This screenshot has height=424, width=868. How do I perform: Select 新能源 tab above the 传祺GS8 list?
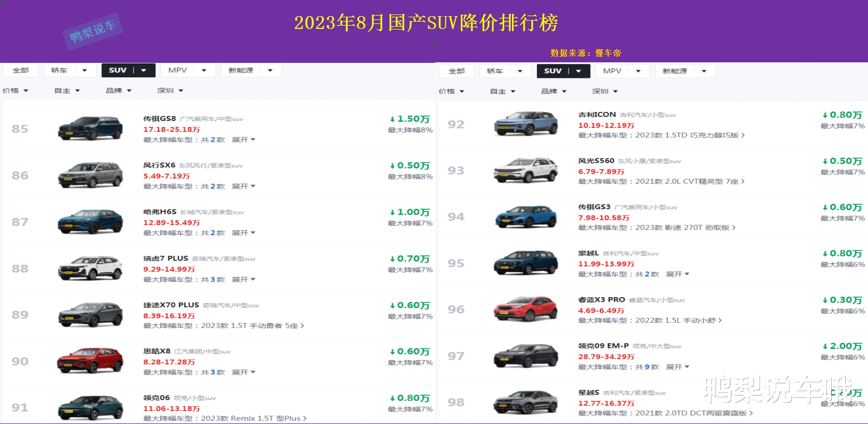251,71
